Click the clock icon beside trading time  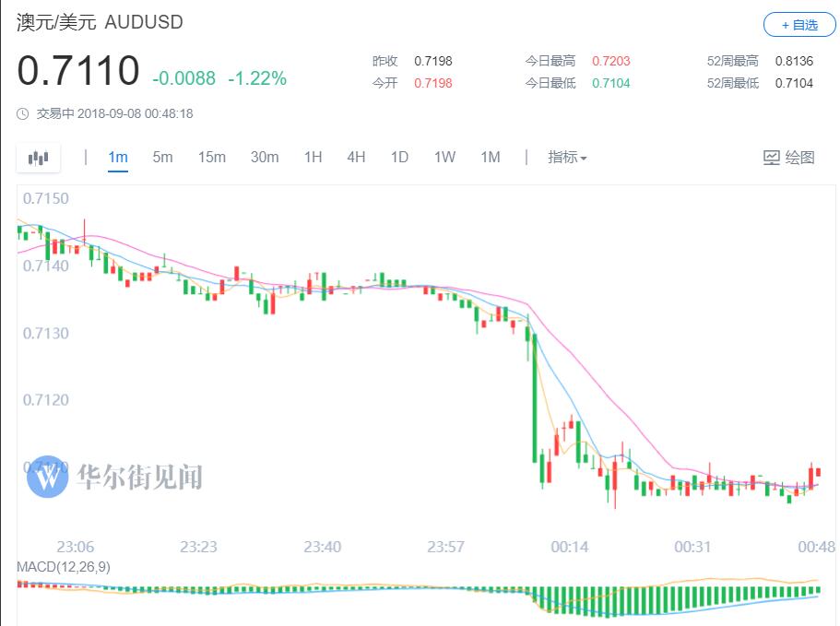coord(23,114)
